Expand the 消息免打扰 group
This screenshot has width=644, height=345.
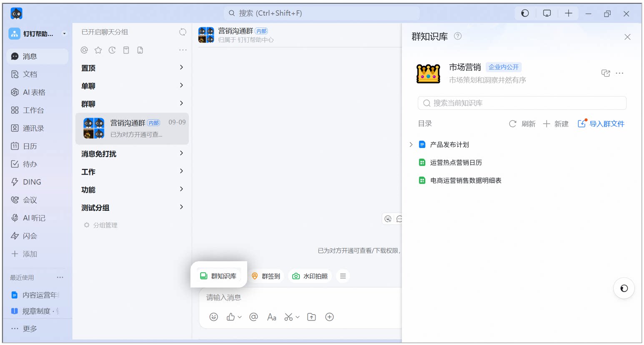click(x=132, y=153)
